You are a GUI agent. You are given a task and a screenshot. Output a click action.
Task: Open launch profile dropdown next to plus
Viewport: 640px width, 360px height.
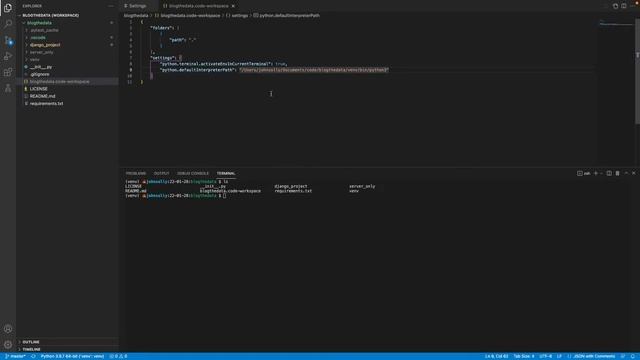[601, 173]
